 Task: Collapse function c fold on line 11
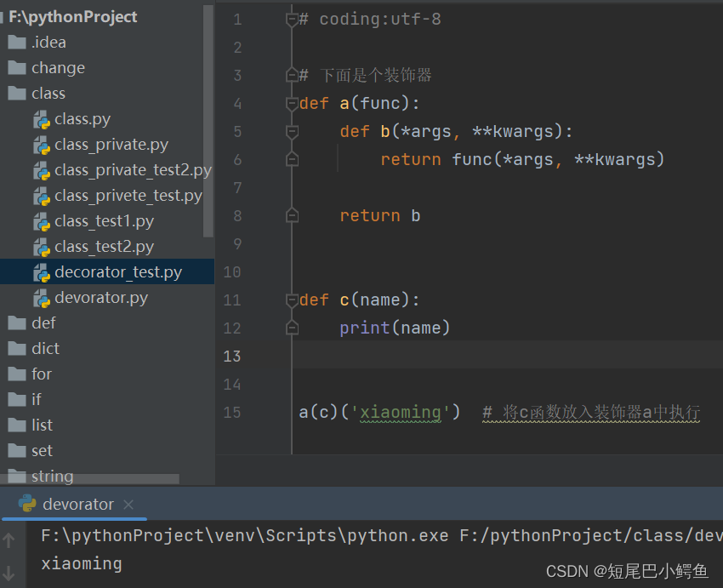tap(292, 300)
